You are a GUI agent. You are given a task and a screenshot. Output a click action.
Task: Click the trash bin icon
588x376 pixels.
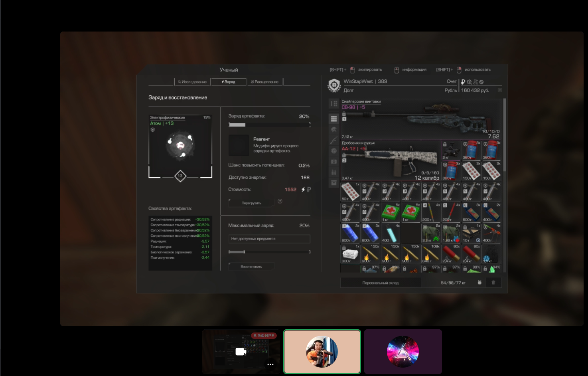[x=493, y=283]
